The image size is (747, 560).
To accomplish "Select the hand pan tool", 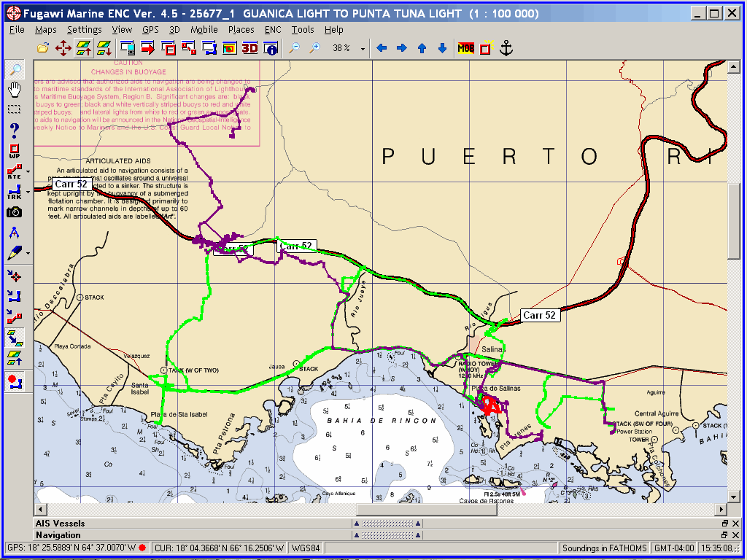I will point(15,89).
